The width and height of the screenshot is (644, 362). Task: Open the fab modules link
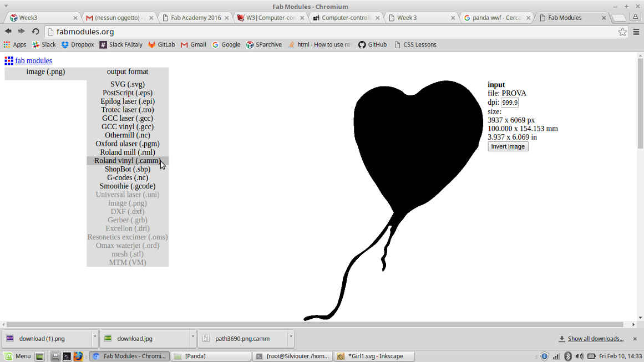[x=34, y=61]
